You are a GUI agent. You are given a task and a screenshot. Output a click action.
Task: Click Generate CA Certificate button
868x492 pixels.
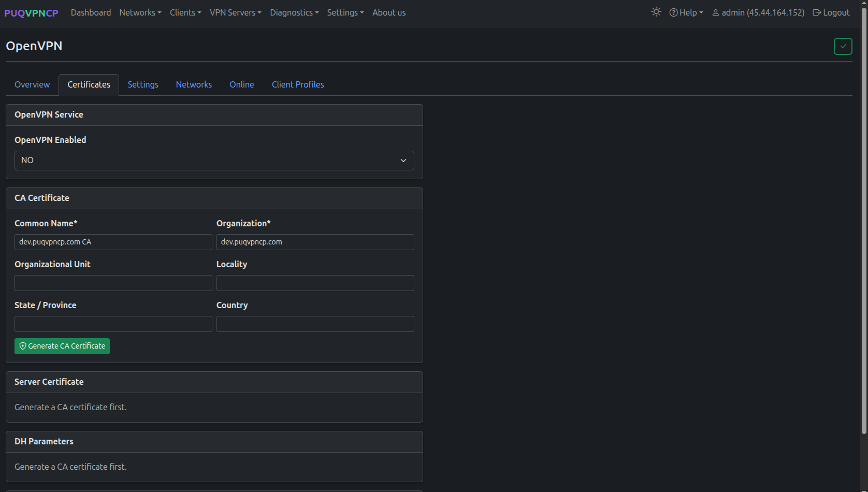click(x=62, y=346)
